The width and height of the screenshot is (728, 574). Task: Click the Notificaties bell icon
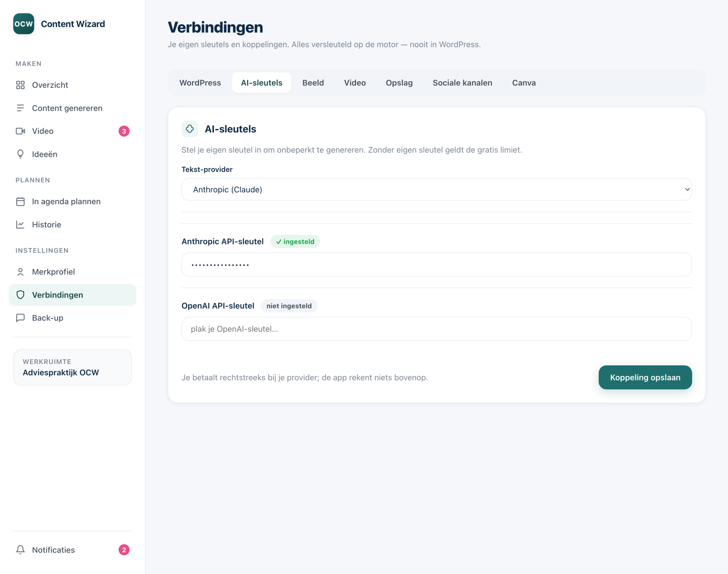coord(20,550)
